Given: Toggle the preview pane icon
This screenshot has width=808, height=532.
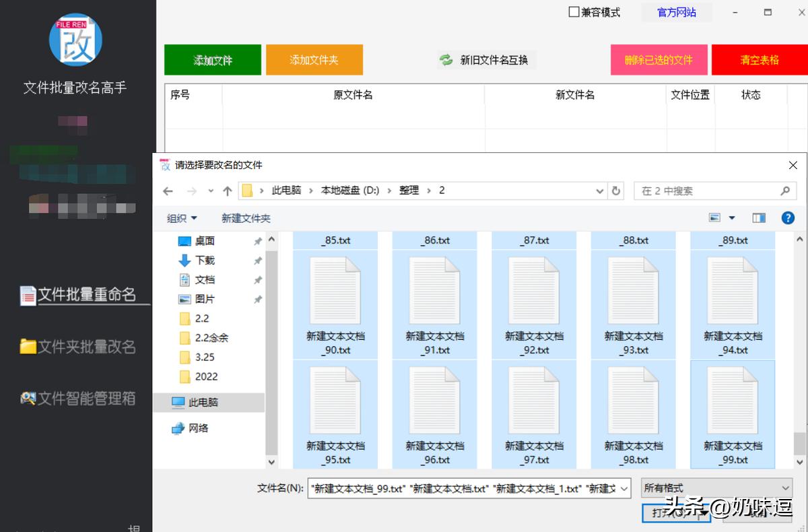Looking at the screenshot, I should point(759,217).
